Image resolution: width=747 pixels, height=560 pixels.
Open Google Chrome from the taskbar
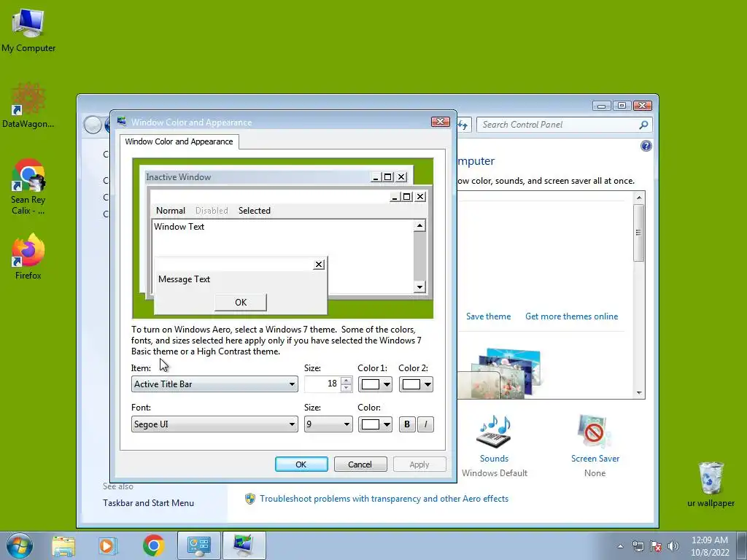(x=153, y=545)
